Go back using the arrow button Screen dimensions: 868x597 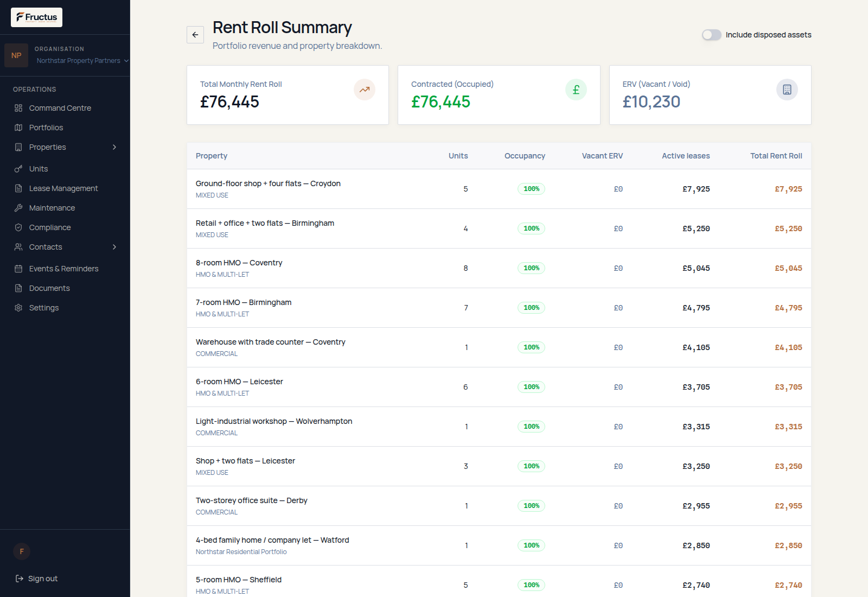(195, 35)
